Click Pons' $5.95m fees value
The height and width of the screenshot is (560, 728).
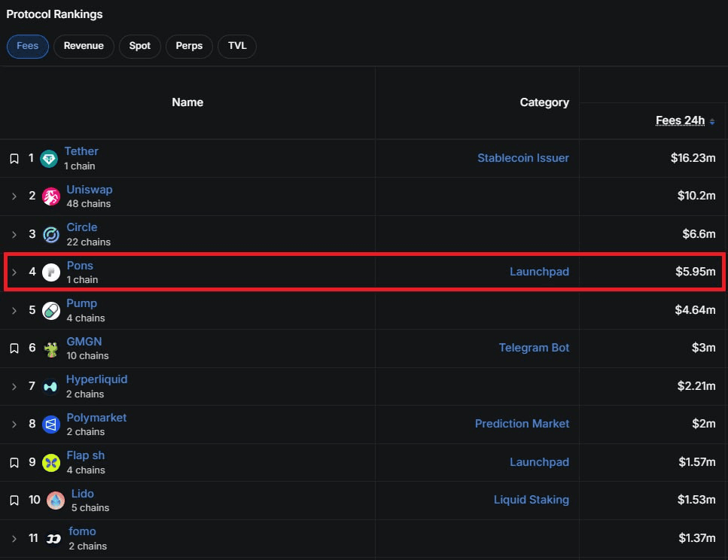point(695,272)
